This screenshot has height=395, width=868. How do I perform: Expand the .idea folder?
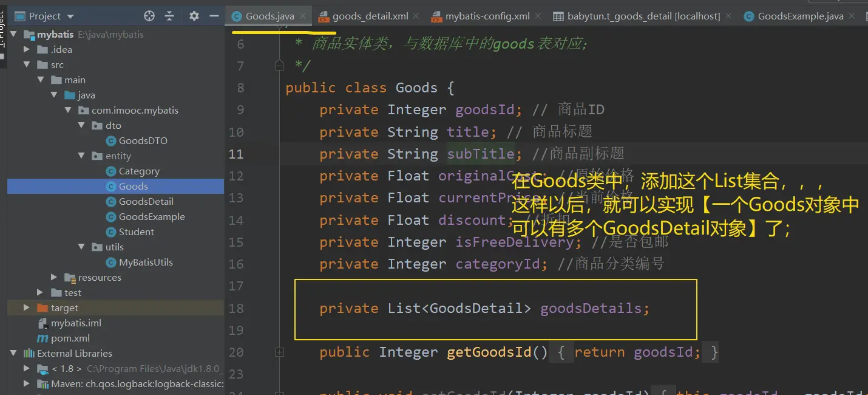27,50
